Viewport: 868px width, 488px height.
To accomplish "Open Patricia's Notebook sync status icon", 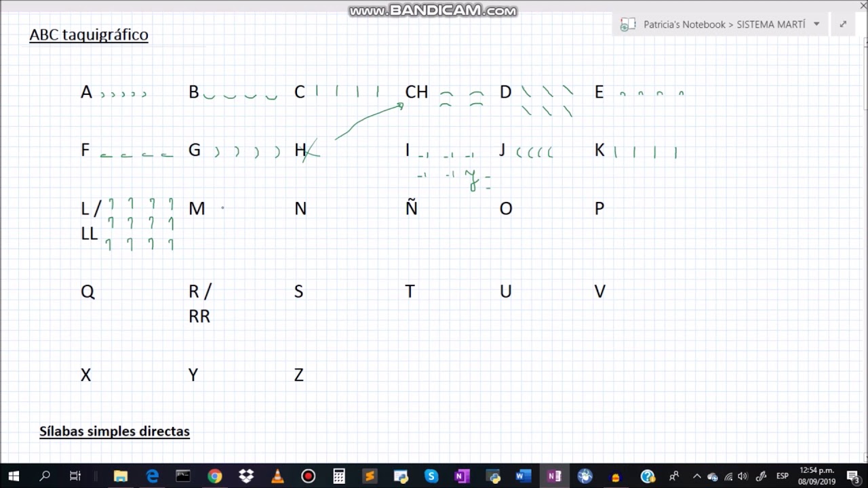I will coord(627,24).
